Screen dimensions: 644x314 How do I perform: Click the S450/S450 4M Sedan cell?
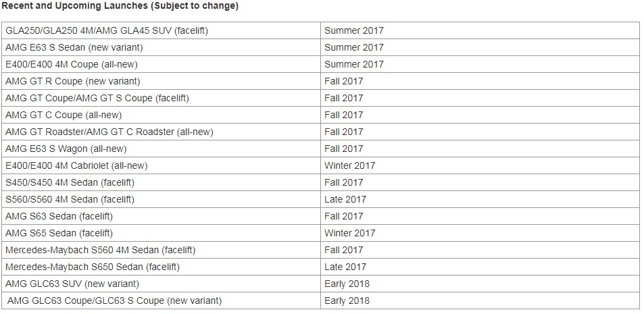pos(70,182)
